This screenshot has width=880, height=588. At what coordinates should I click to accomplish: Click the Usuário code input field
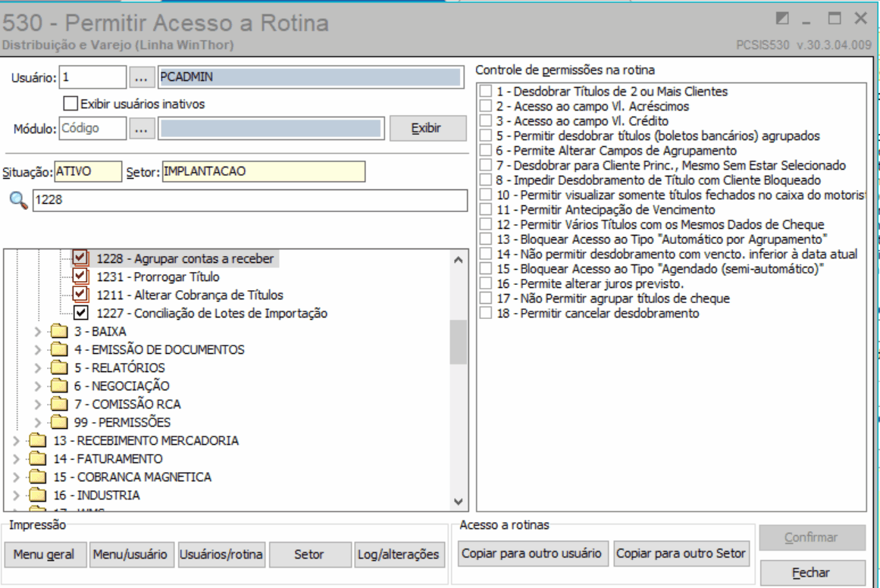pos(92,77)
